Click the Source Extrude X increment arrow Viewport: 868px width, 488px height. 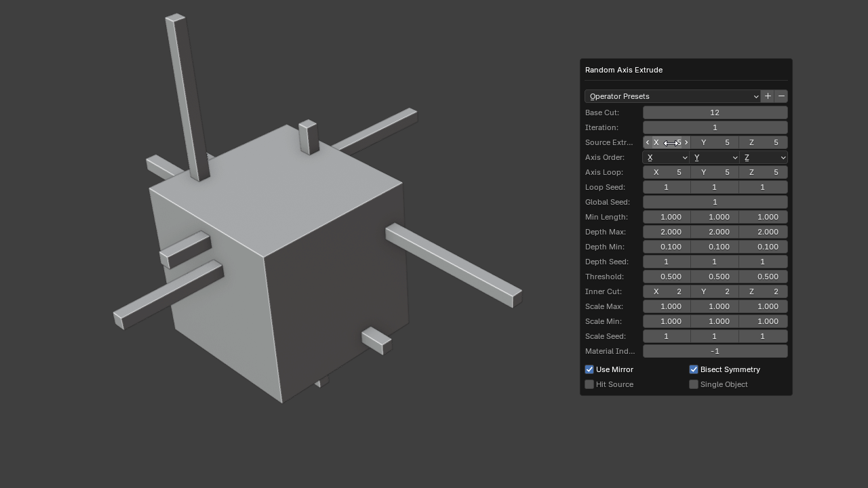click(x=686, y=142)
